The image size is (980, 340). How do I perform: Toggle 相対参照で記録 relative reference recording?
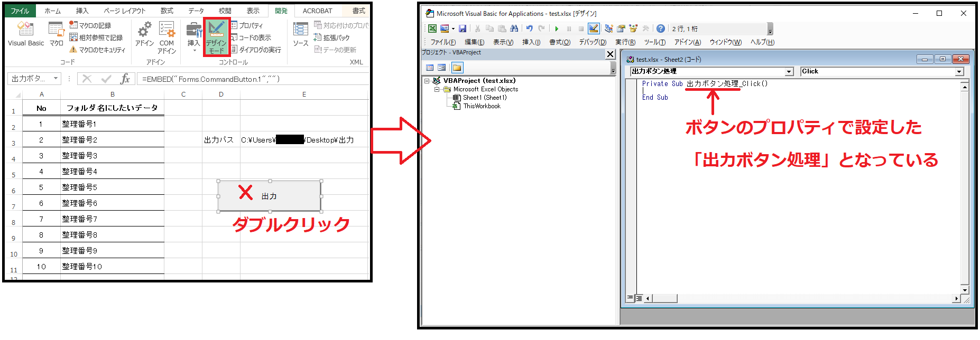96,37
